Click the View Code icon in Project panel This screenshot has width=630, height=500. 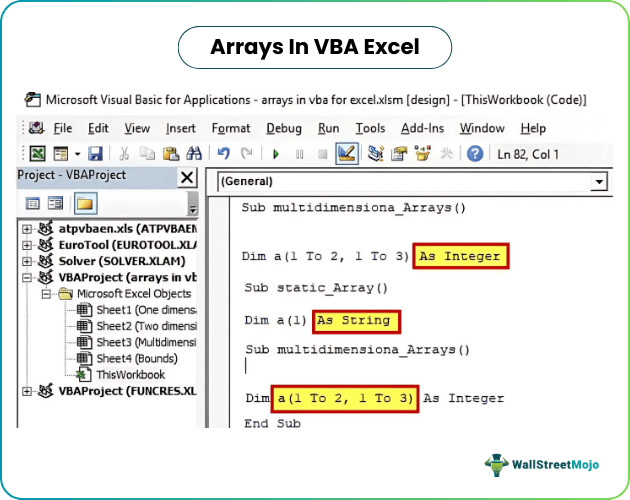(x=33, y=204)
